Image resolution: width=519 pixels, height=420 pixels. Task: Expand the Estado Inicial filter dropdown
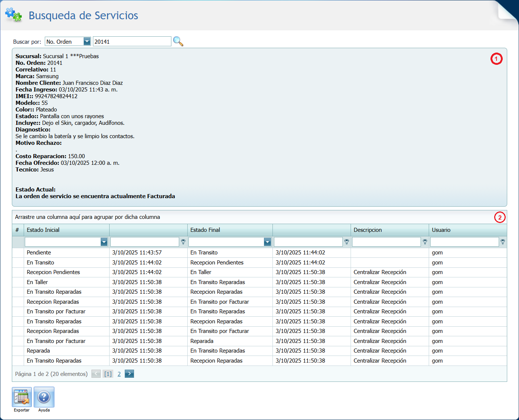coord(104,242)
